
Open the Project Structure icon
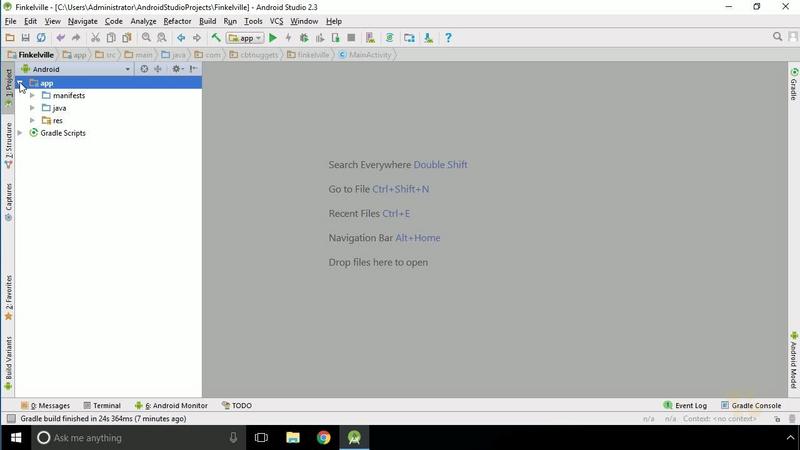pos(409,38)
